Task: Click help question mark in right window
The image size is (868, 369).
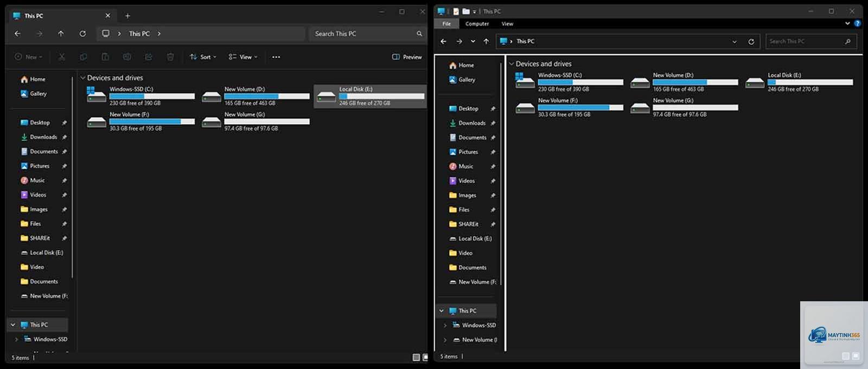Action: 858,23
